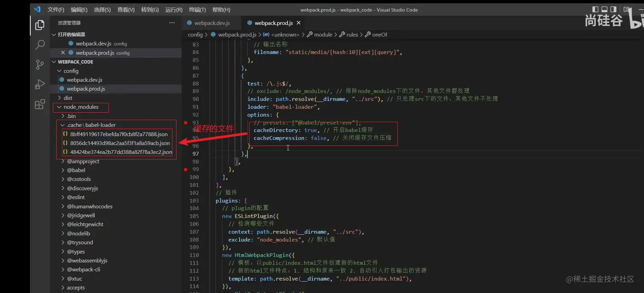644x293 pixels.
Task: Click cacheCompression option text on line 95
Action: (x=279, y=138)
